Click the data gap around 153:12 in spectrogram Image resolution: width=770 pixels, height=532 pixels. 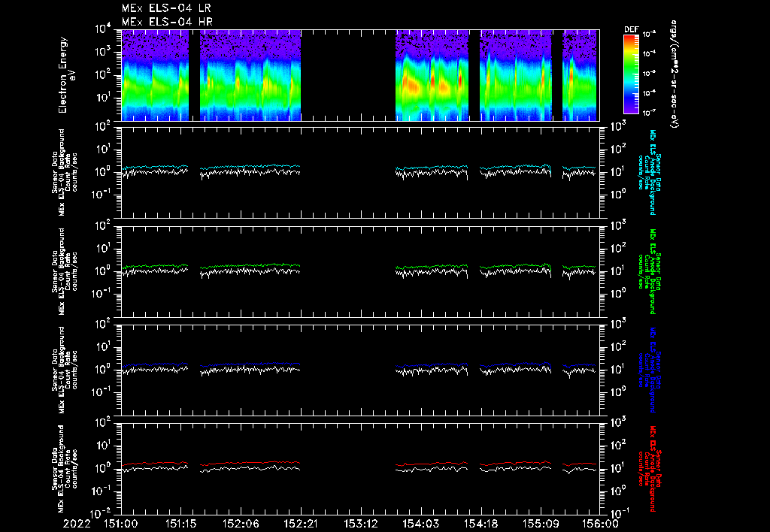click(x=348, y=75)
